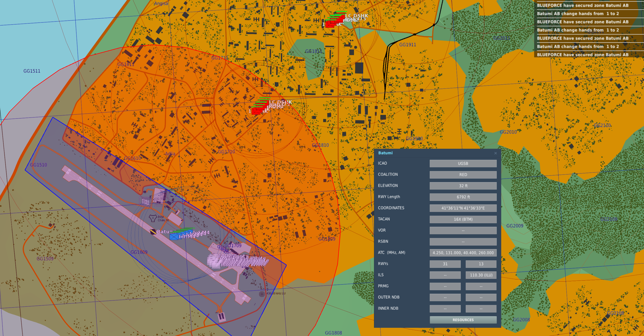
Task: Click the PRMG field under runway 31
Action: pyautogui.click(x=445, y=286)
